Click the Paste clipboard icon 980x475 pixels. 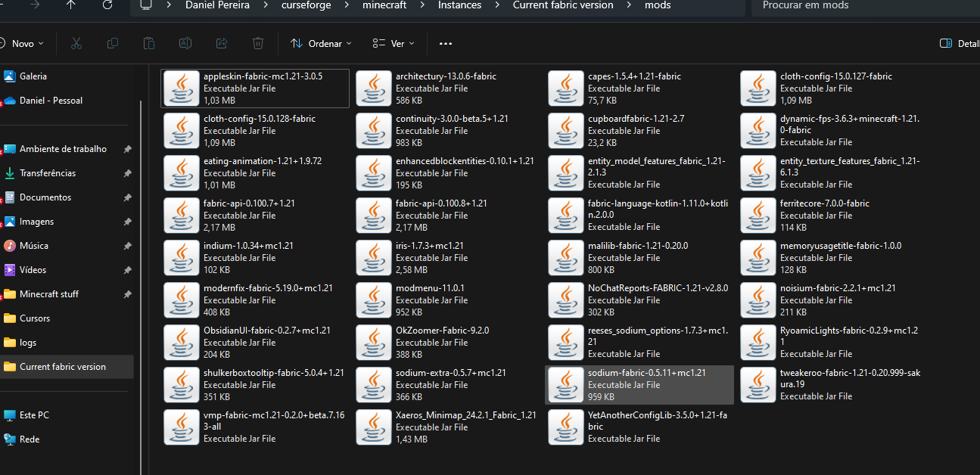click(149, 43)
